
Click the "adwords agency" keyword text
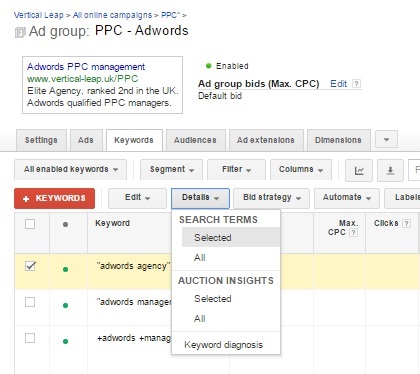click(x=133, y=266)
